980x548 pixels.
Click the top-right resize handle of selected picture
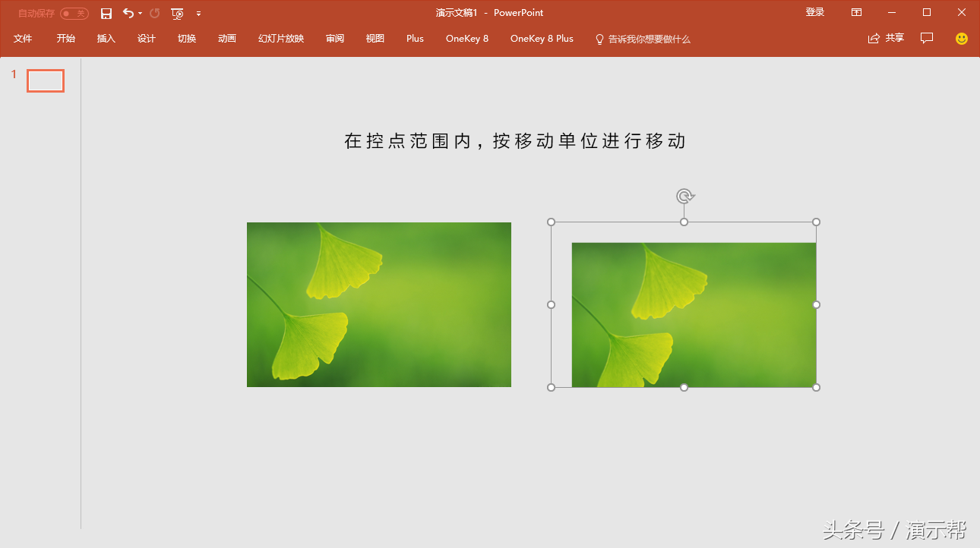pyautogui.click(x=817, y=222)
